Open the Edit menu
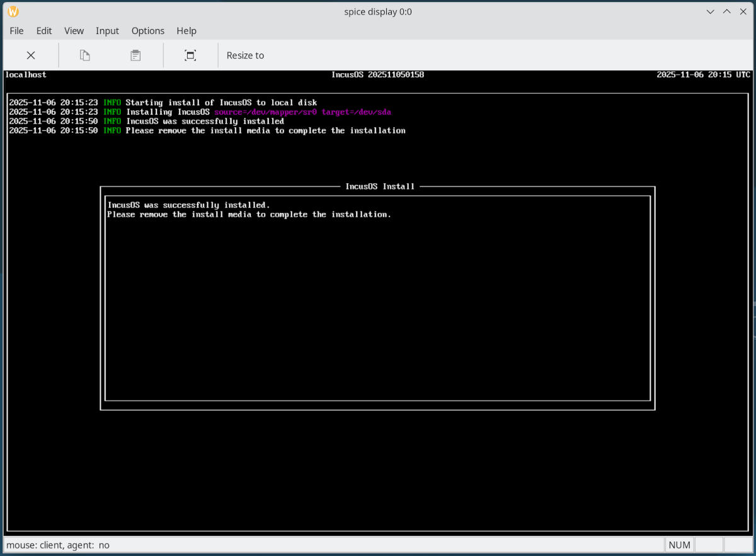The width and height of the screenshot is (756, 556). coord(43,30)
